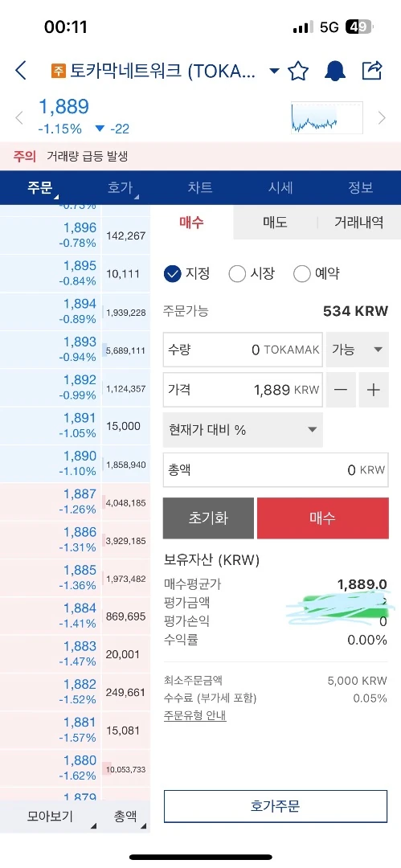
Task: Select 시장 market order type
Action: (252, 273)
